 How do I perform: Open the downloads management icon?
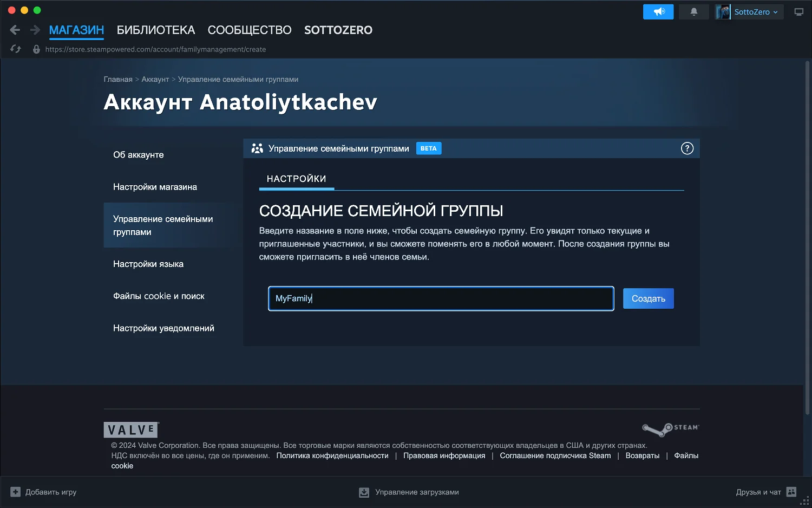point(364,492)
